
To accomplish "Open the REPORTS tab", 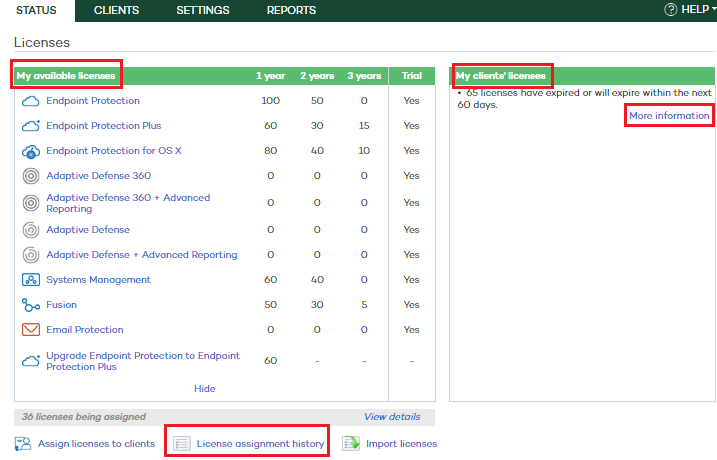I will point(291,10).
